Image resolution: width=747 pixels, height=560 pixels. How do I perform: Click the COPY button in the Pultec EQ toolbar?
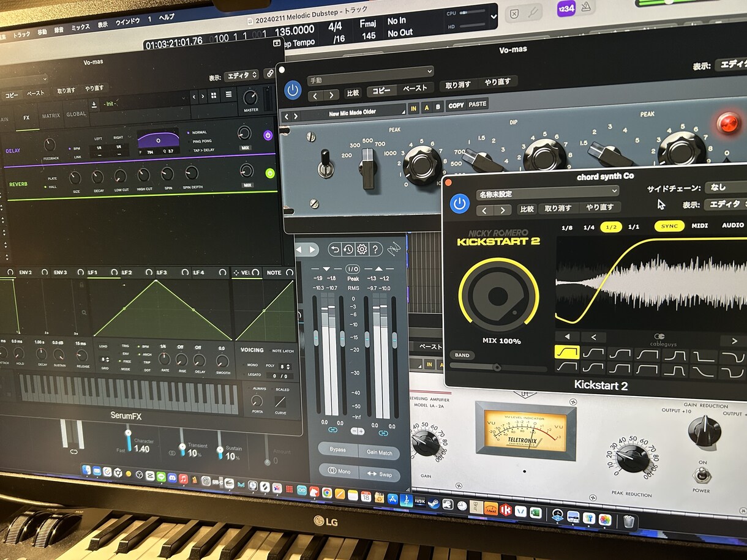[x=456, y=106]
